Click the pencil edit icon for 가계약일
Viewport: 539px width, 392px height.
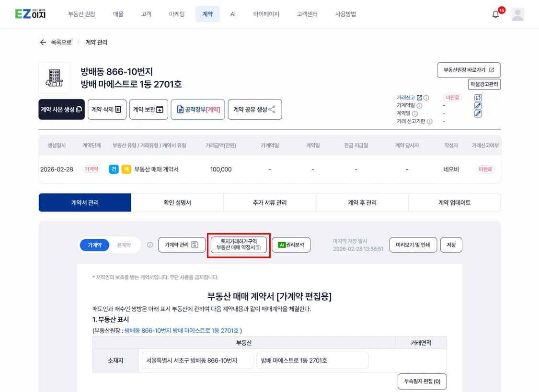click(x=478, y=106)
